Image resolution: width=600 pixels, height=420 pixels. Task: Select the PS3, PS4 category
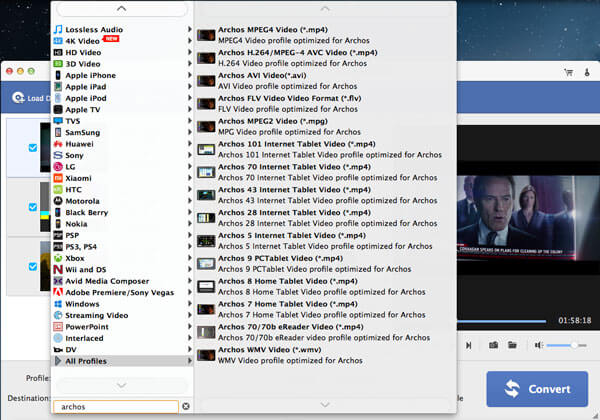(122, 247)
